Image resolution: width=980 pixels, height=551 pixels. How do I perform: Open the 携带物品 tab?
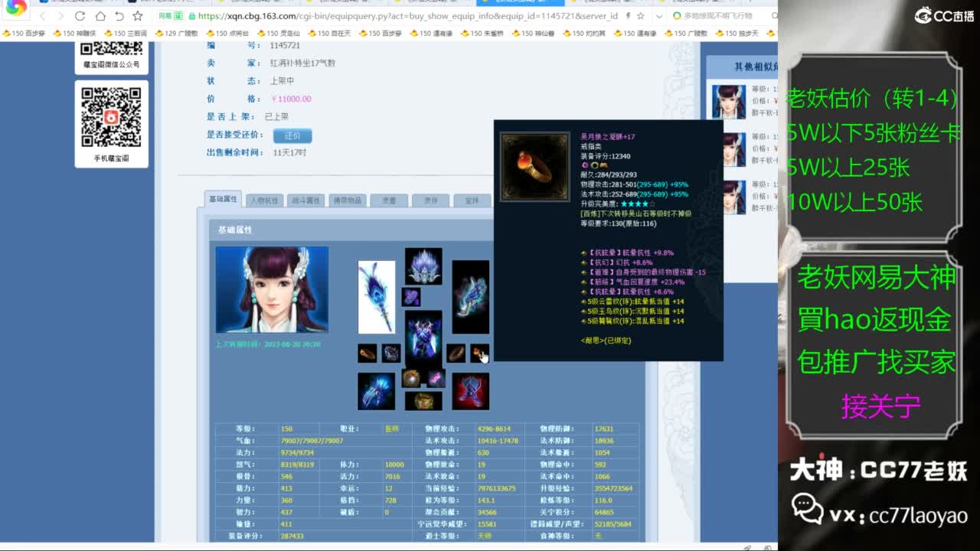tap(348, 201)
